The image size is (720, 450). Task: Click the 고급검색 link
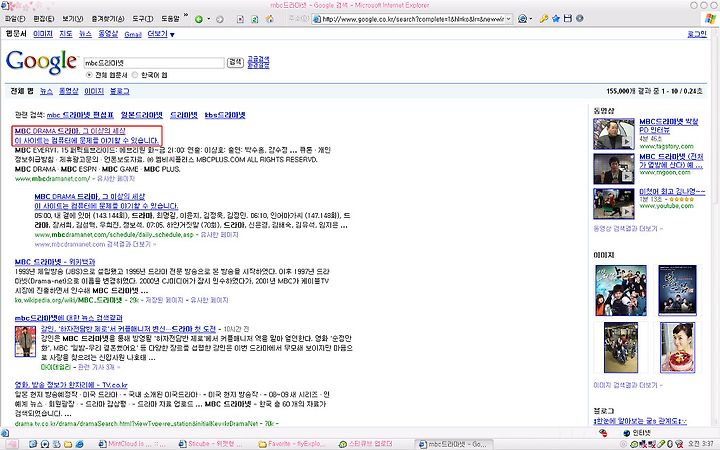(259, 59)
